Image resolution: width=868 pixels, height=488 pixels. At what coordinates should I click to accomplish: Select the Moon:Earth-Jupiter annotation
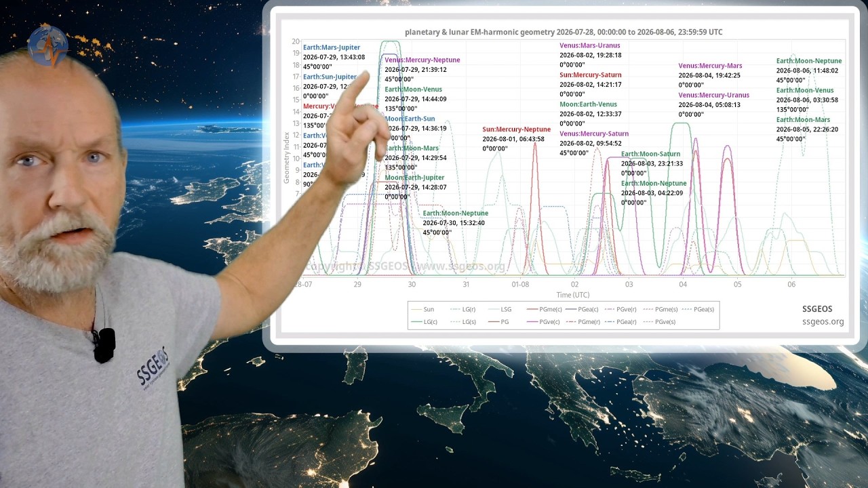[415, 178]
